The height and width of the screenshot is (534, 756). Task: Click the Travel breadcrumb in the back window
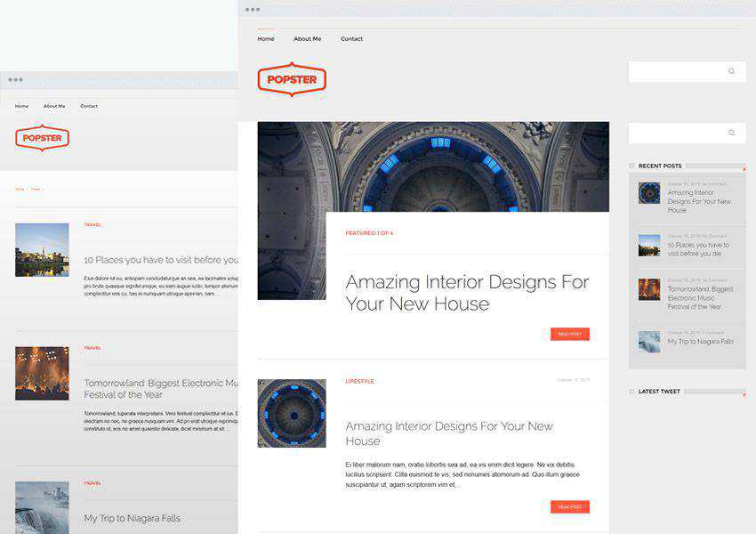(x=36, y=189)
